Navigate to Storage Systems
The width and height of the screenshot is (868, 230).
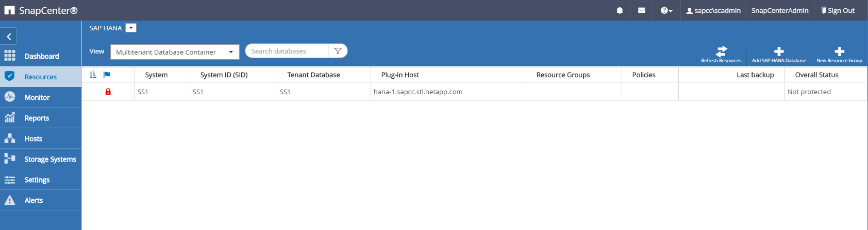(50, 159)
